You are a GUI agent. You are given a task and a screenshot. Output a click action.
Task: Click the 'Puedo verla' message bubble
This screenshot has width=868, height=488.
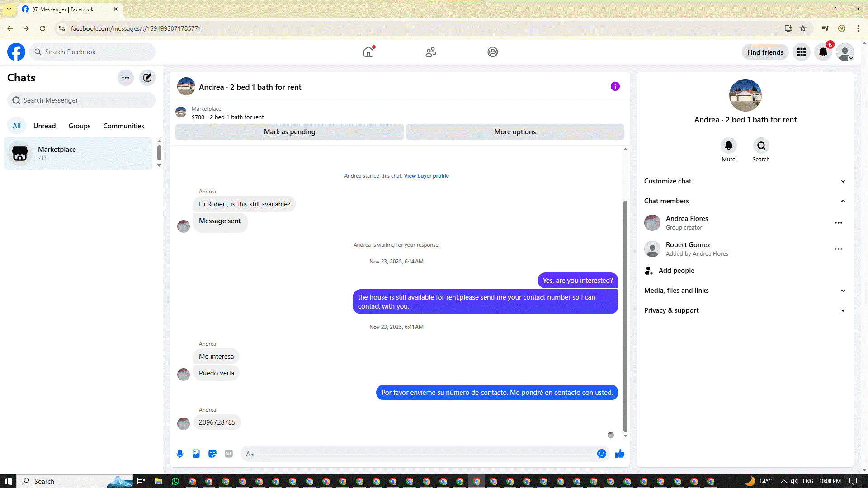pyautogui.click(x=217, y=373)
